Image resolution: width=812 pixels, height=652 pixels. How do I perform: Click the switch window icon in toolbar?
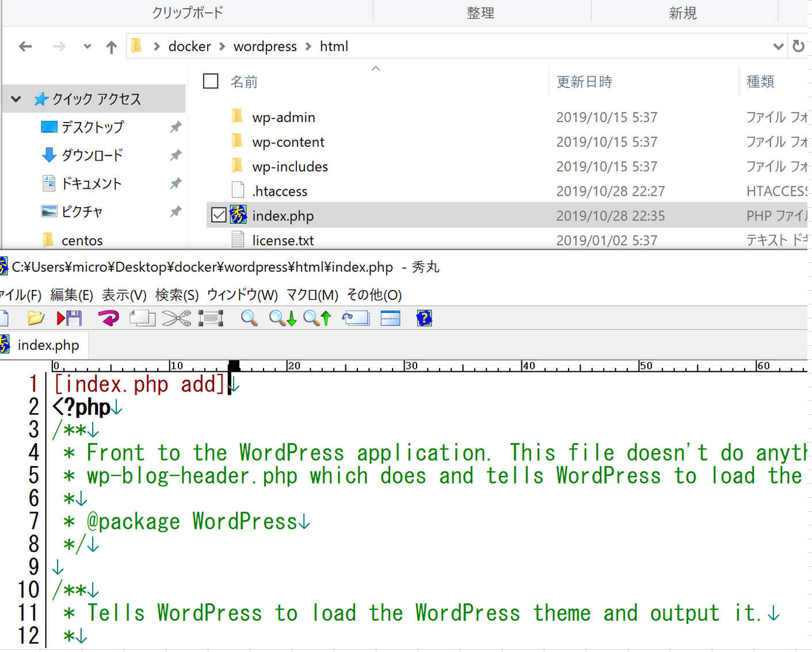(356, 318)
